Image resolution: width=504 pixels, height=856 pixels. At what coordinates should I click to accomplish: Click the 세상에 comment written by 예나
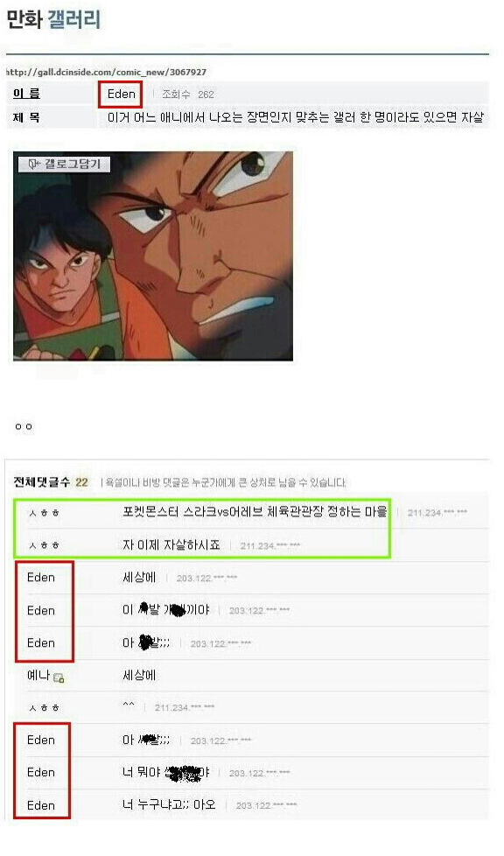139,675
